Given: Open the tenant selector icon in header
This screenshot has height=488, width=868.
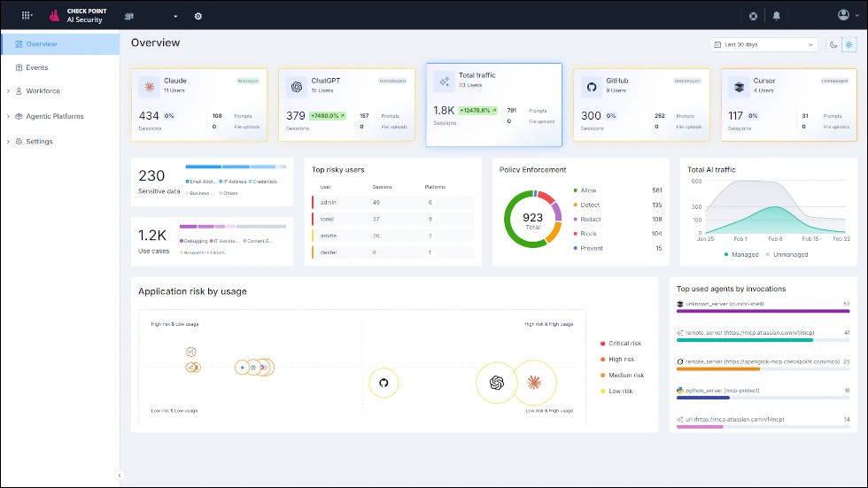Looking at the screenshot, I should point(129,16).
